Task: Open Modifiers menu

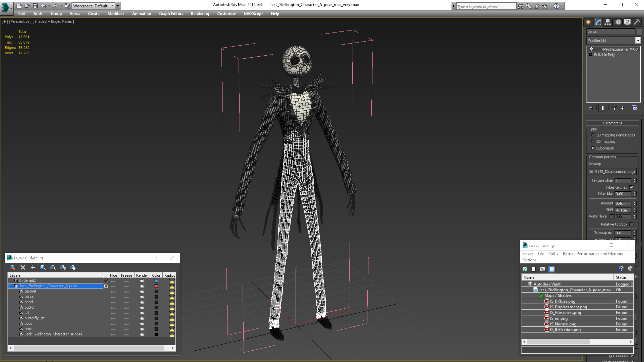Action: (x=116, y=14)
